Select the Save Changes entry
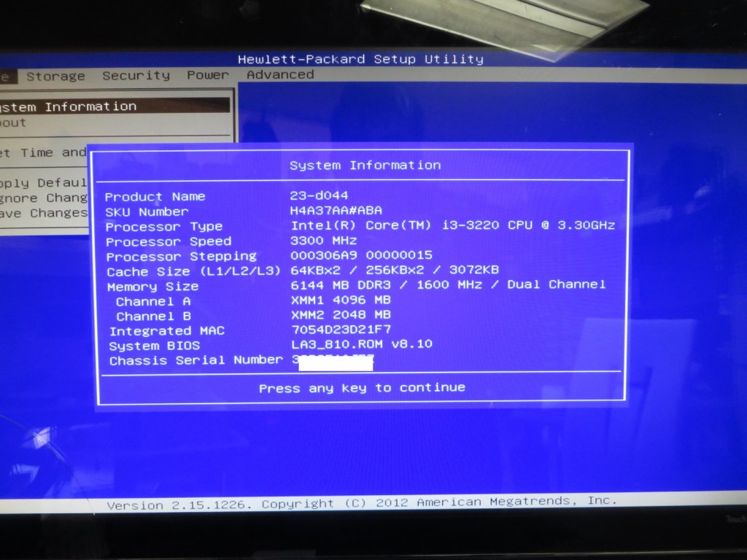This screenshot has width=747, height=560. [44, 213]
